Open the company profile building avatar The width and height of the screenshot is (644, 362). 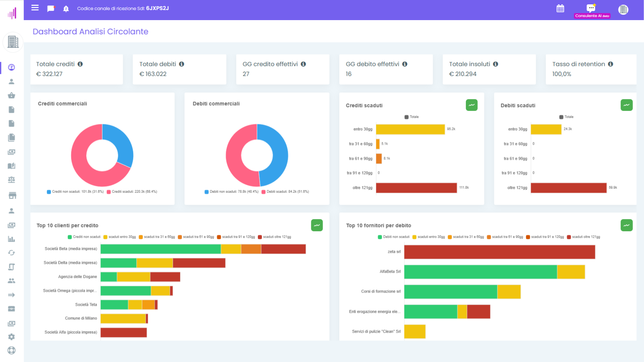click(623, 9)
